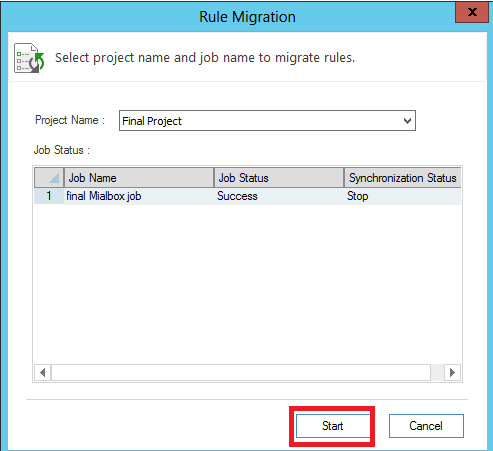Close the Rule Migration dialog

coord(472,12)
